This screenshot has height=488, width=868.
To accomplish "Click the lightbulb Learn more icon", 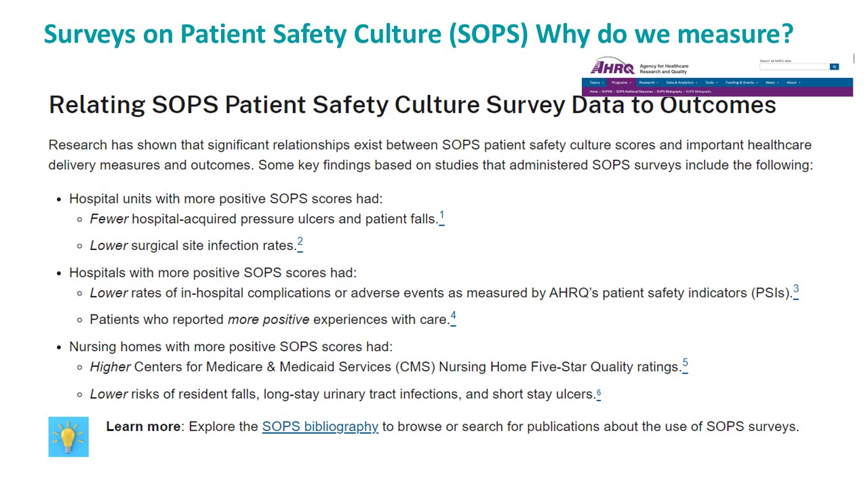I will [68, 436].
